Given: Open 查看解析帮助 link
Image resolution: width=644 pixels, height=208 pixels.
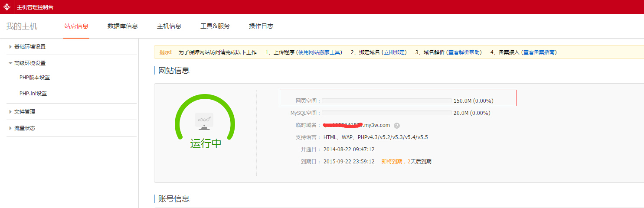Looking at the screenshot, I should (464, 52).
